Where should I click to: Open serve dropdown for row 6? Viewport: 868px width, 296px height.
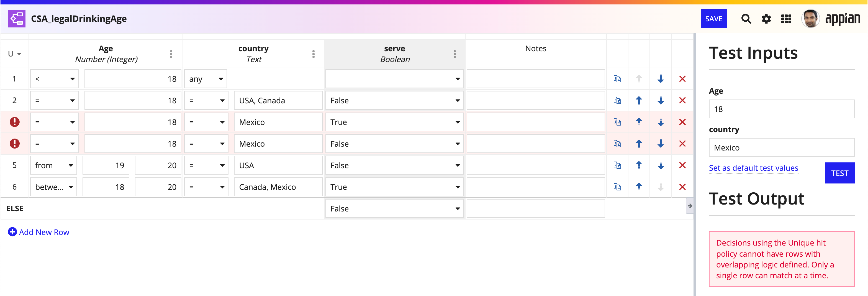(x=394, y=187)
